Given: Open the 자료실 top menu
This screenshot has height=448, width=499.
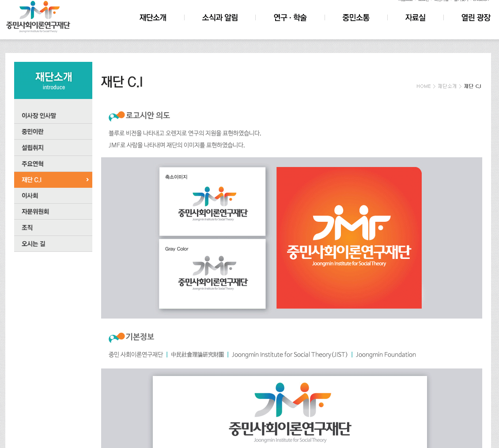Looking at the screenshot, I should pyautogui.click(x=415, y=18).
